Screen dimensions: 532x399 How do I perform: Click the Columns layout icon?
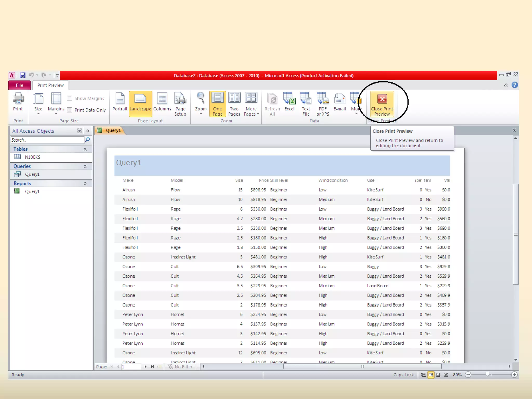coord(162,102)
